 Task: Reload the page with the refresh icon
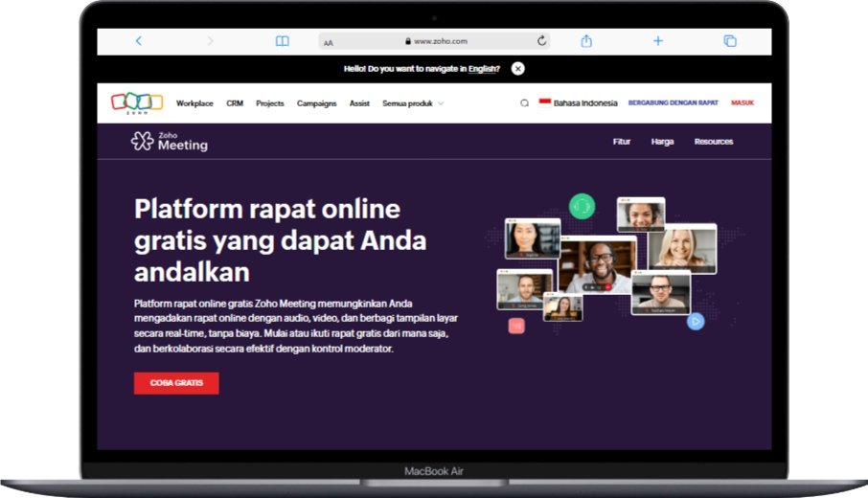(541, 40)
